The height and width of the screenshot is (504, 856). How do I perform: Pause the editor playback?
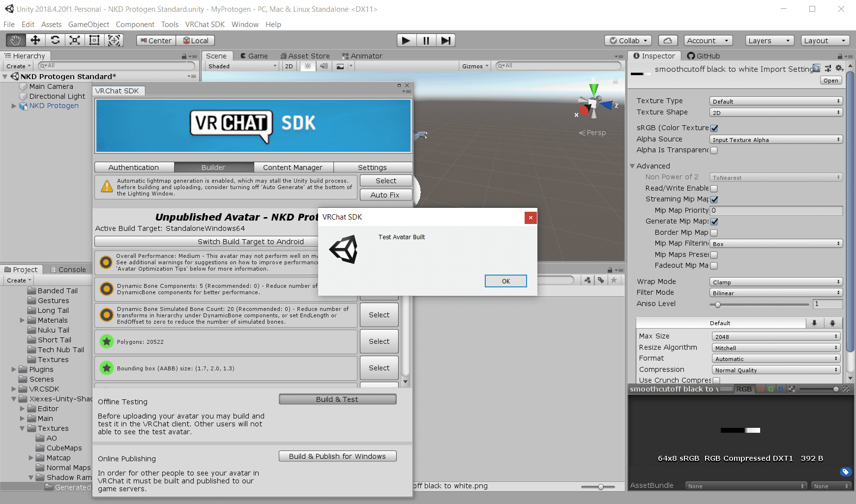pos(426,40)
